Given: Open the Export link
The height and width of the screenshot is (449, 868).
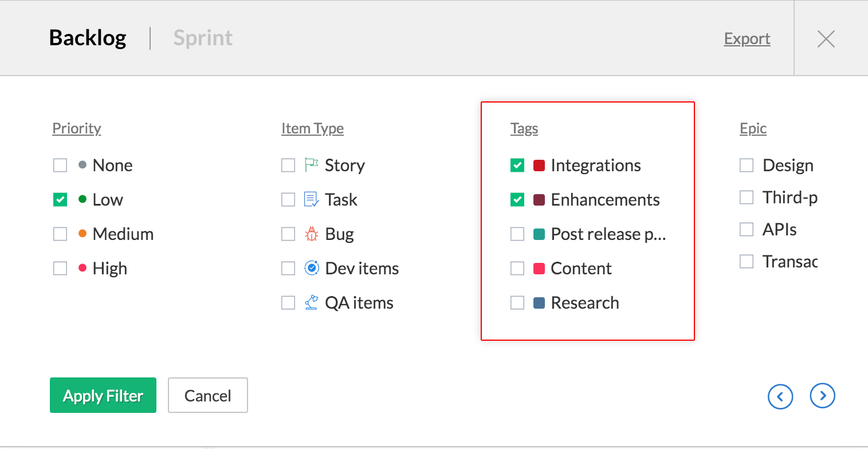Looking at the screenshot, I should point(747,39).
